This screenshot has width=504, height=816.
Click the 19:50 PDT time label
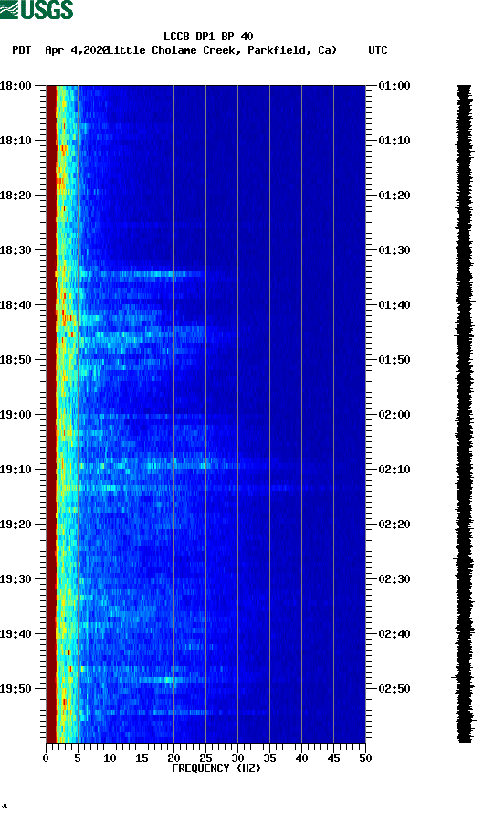click(x=16, y=688)
